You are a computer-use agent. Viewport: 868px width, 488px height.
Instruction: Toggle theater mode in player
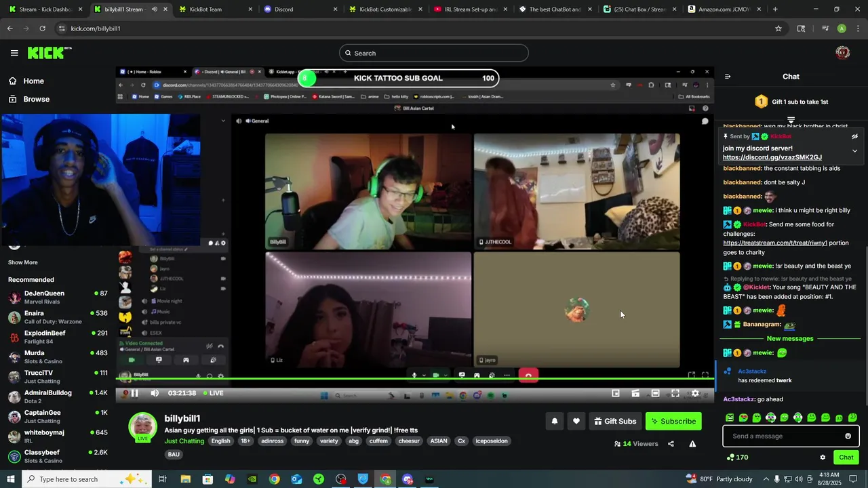[655, 393]
